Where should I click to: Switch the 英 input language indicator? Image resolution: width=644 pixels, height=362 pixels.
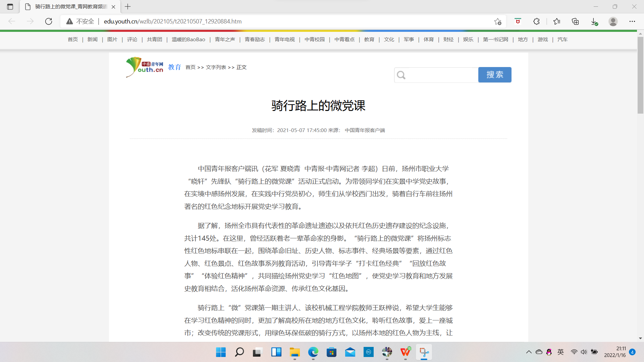560,352
